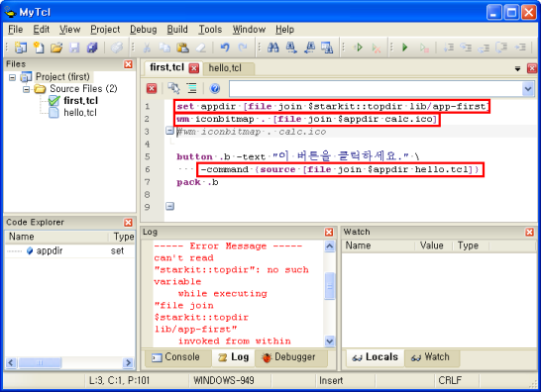Image resolution: width=541 pixels, height=392 pixels.
Task: Collapse the Source Files (2) folder
Action: (x=26, y=89)
